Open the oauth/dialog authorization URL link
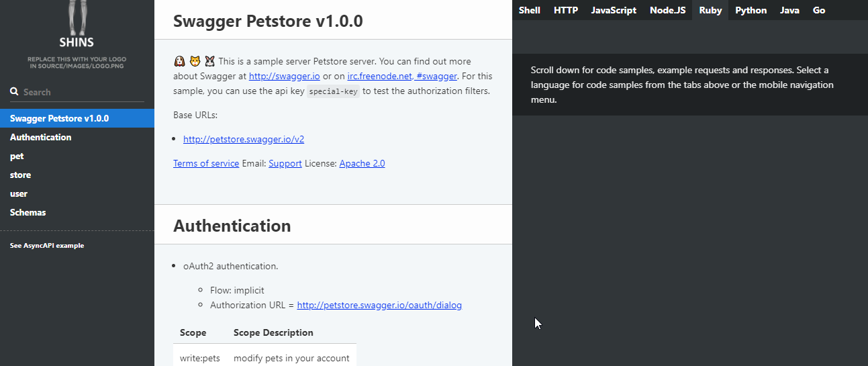Image resolution: width=868 pixels, height=366 pixels. click(x=379, y=305)
